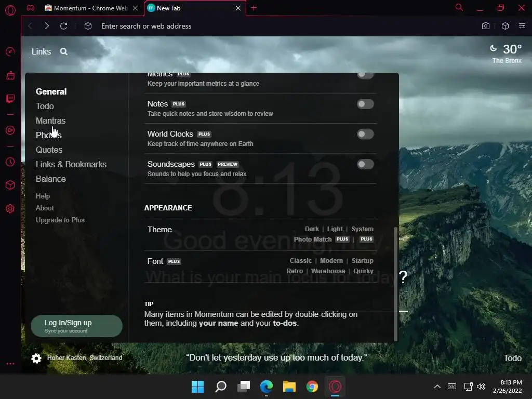532x399 pixels.
Task: Turn on the Soundscapes toggle
Action: 365,164
